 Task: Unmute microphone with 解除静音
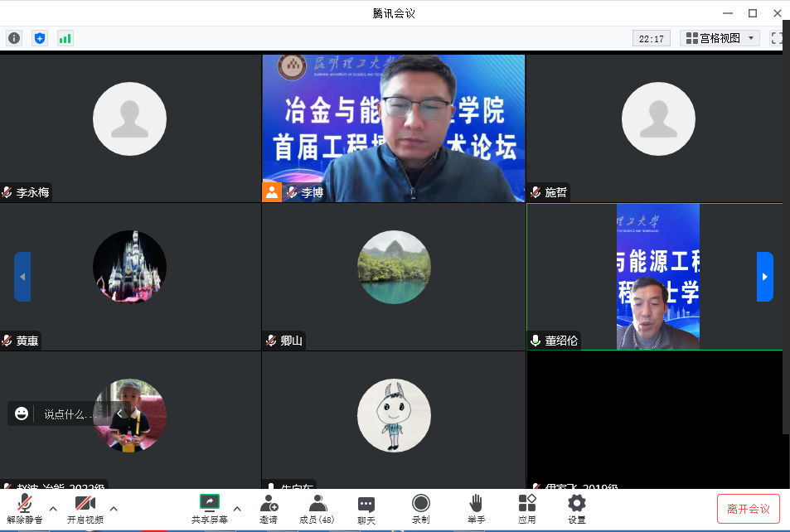click(x=25, y=508)
